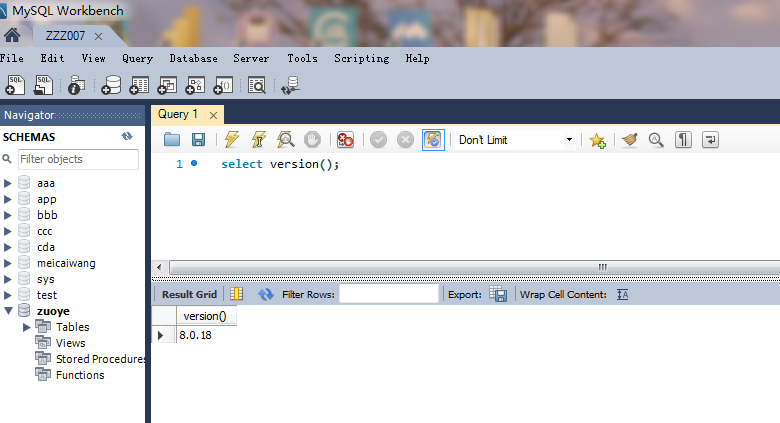Image resolution: width=780 pixels, height=423 pixels.
Task: Open the Database menu
Action: [193, 58]
